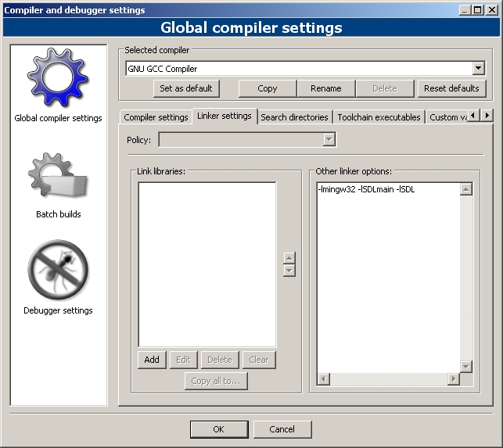
Task: Add a new link library
Action: [x=152, y=360]
